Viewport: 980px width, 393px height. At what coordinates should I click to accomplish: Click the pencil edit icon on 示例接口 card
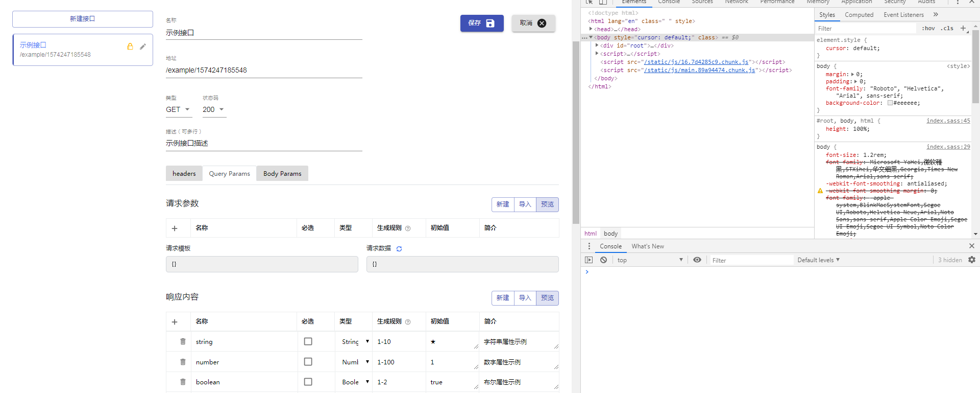(143, 47)
